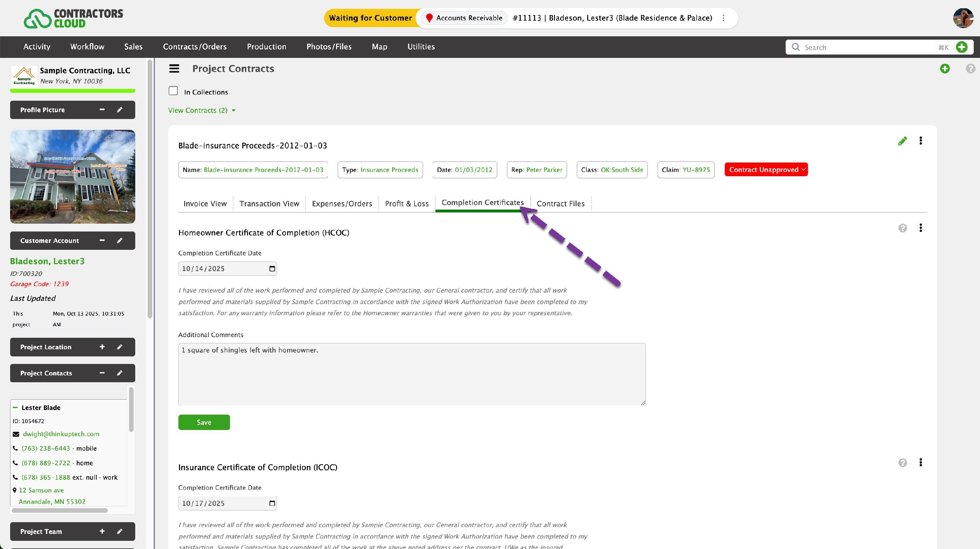Collapse the Lester Blade contact entry

tap(15, 407)
